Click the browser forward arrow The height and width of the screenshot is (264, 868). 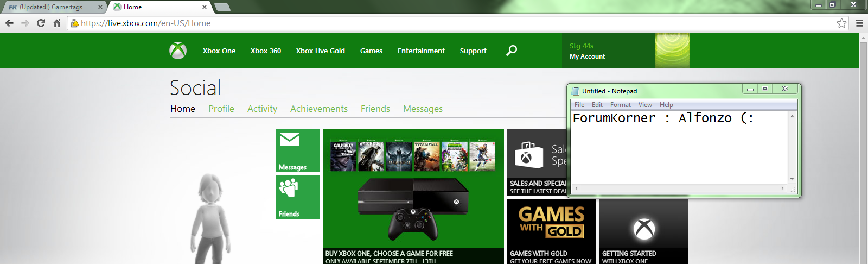[25, 23]
